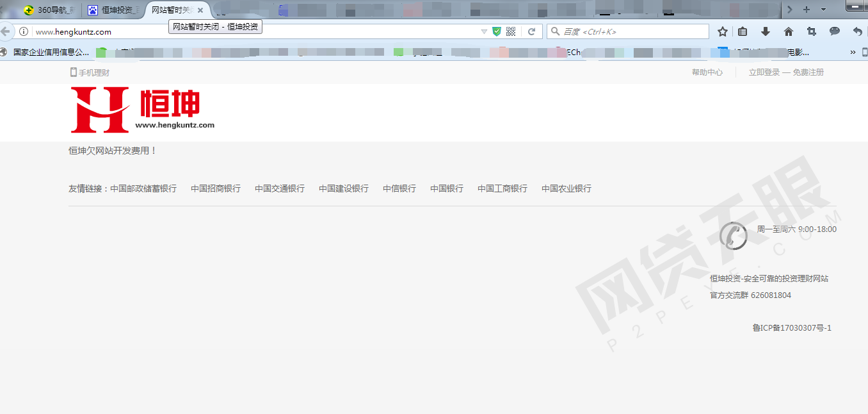Viewport: 868px width, 414px height.
Task: Open 中国交通银行 link
Action: pos(280,188)
